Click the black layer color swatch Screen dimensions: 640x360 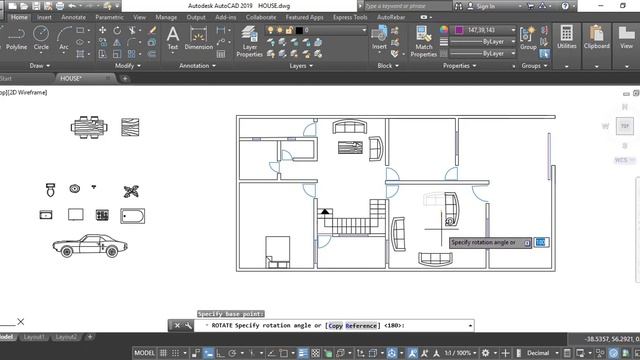pos(299,30)
